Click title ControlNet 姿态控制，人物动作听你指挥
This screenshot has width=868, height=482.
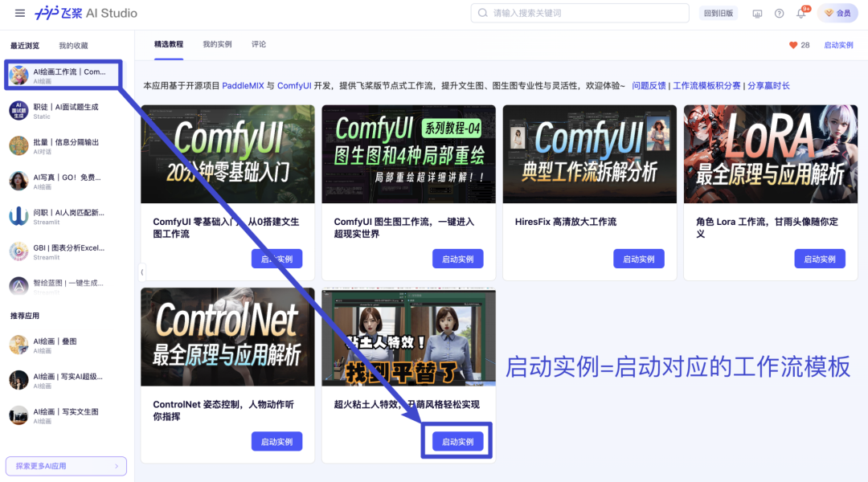pyautogui.click(x=223, y=410)
